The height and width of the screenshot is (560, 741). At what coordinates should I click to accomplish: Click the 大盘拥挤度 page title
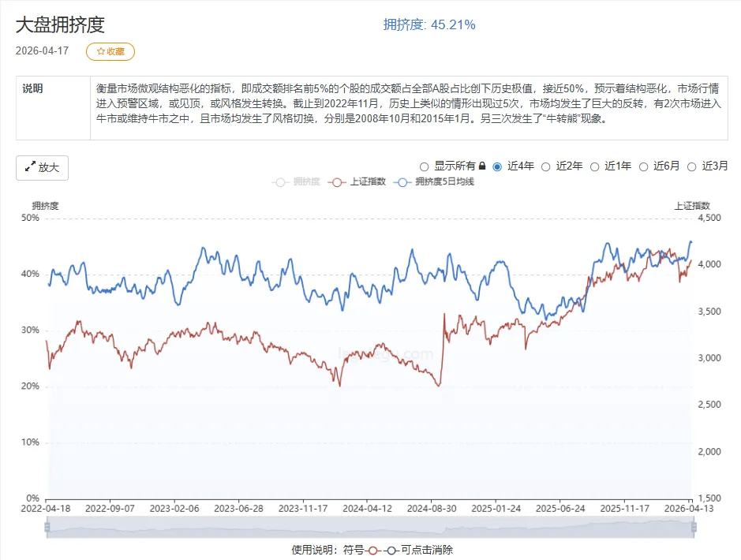(60, 24)
